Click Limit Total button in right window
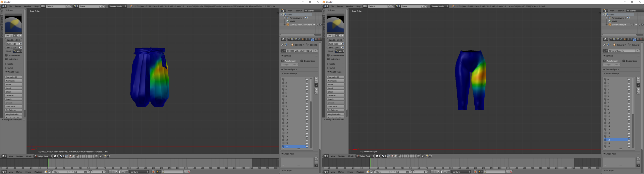The image size is (644, 174). (335, 106)
